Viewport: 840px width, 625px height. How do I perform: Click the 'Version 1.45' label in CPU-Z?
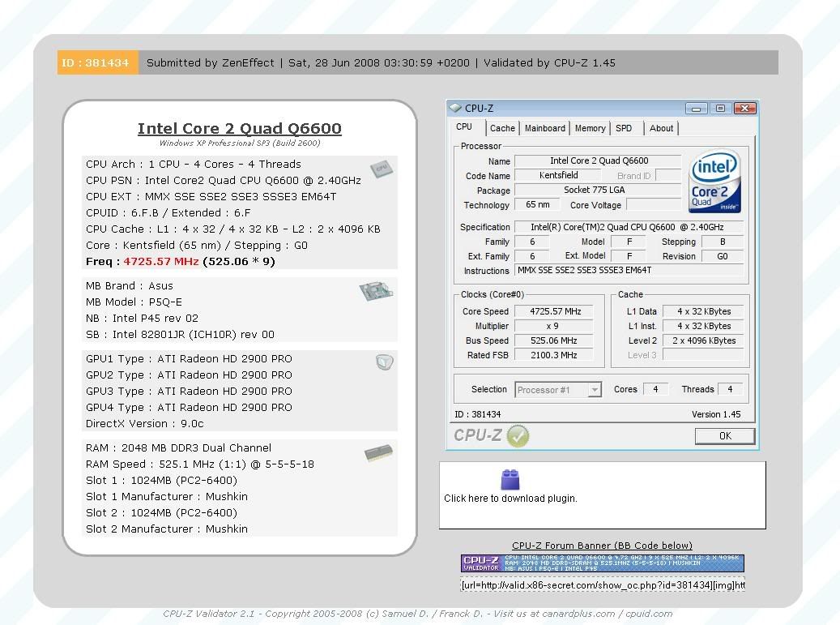coord(716,414)
